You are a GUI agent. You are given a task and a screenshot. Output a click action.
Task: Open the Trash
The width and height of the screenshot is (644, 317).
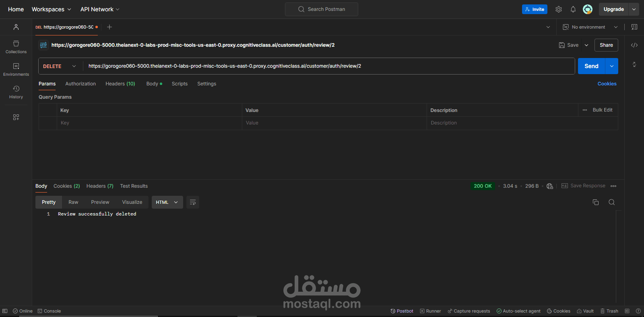pyautogui.click(x=609, y=311)
